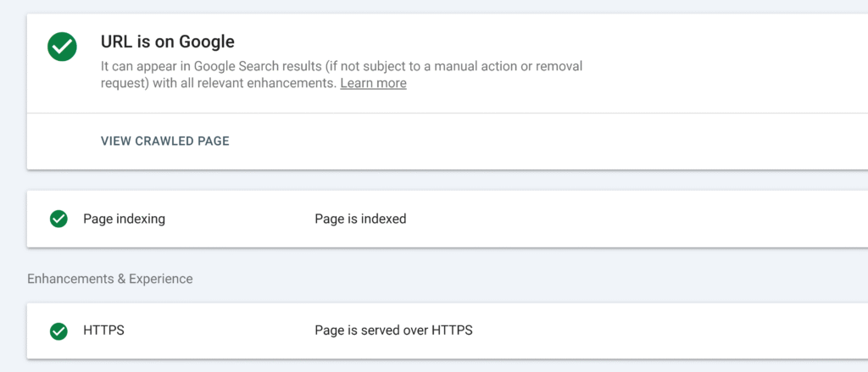Select the HTTPS row label
The height and width of the screenshot is (372, 868).
pos(103,330)
